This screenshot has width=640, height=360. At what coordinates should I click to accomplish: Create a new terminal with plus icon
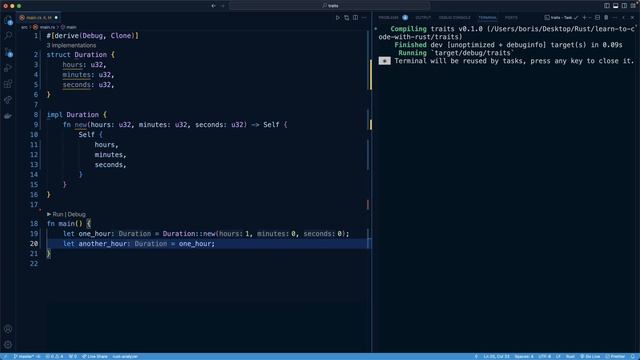click(584, 18)
